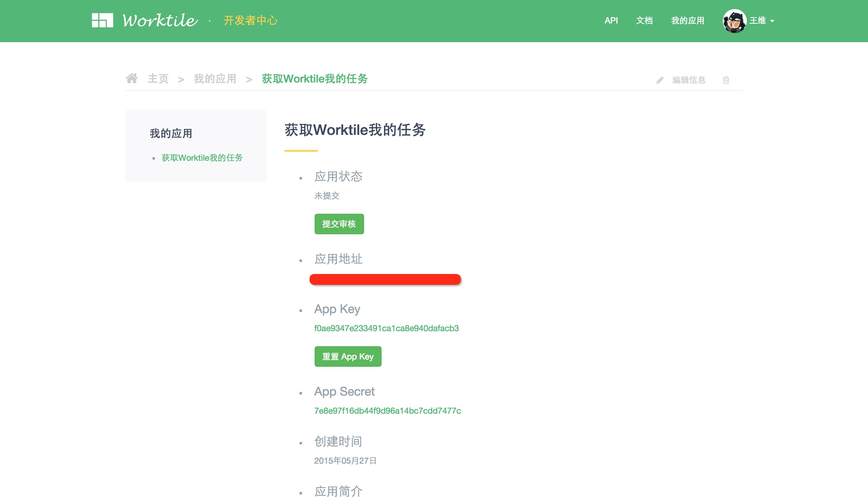Click the main 获取Worktile我的任务 page heading
Viewport: 868px width, 498px height.
pos(355,130)
